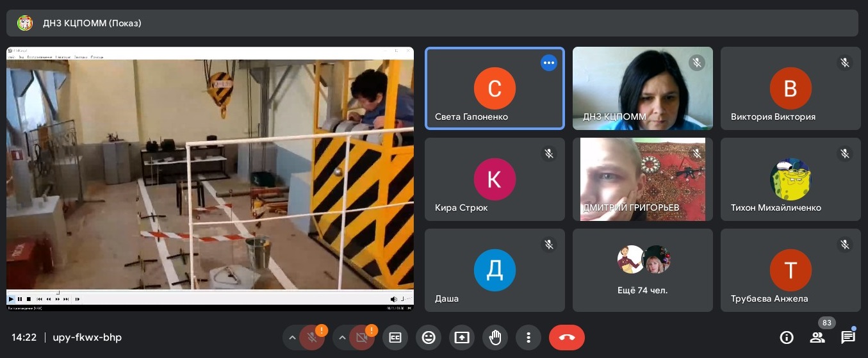Screen dimensions: 868x358
Task: Open the chat with everyone panel
Action: [848, 338]
